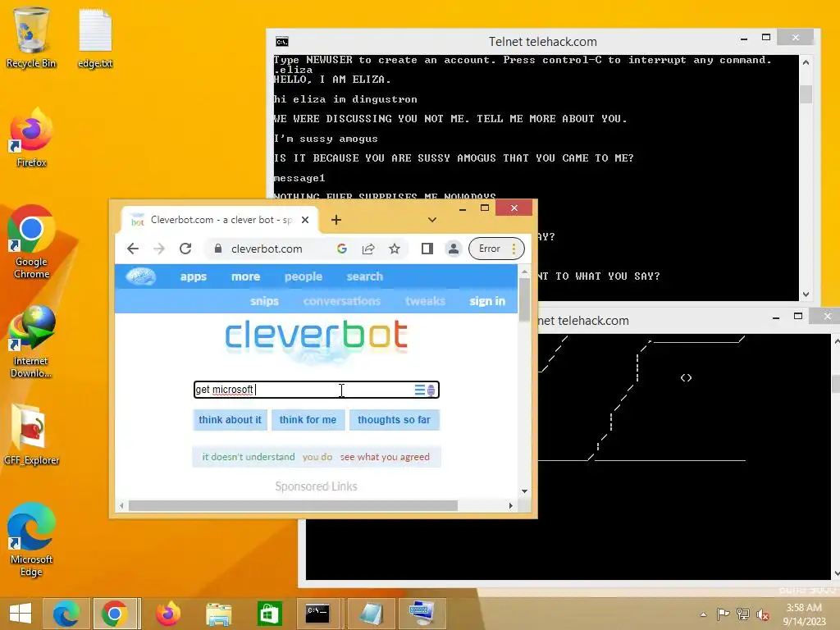Click the notepad taskbar icon
The height and width of the screenshot is (630, 840).
[372, 614]
